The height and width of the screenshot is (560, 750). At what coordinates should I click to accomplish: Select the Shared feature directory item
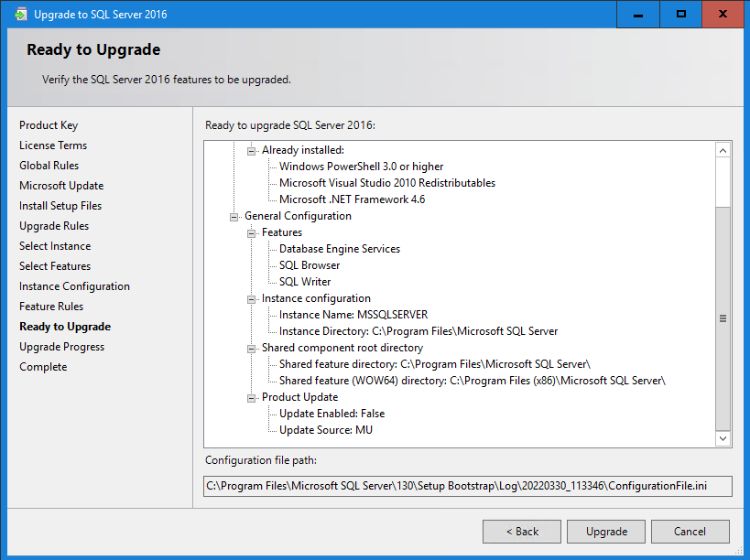point(435,364)
